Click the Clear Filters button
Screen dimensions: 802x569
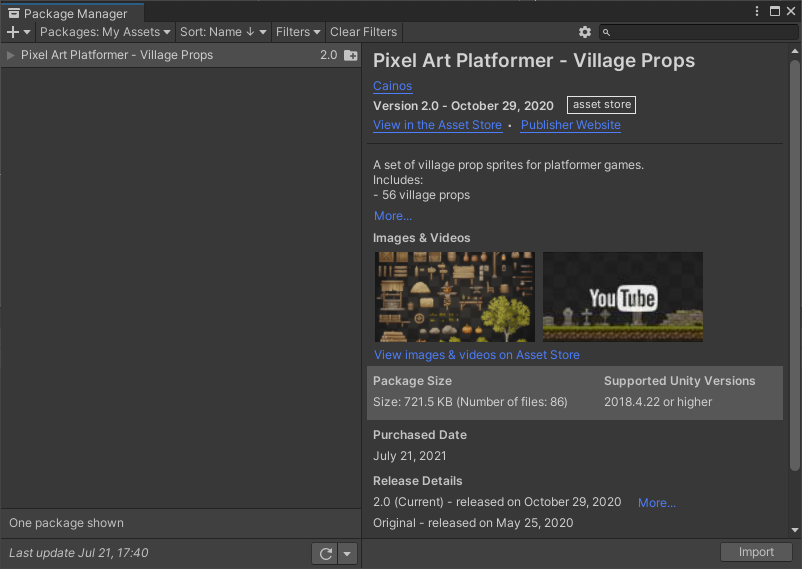[x=363, y=32]
